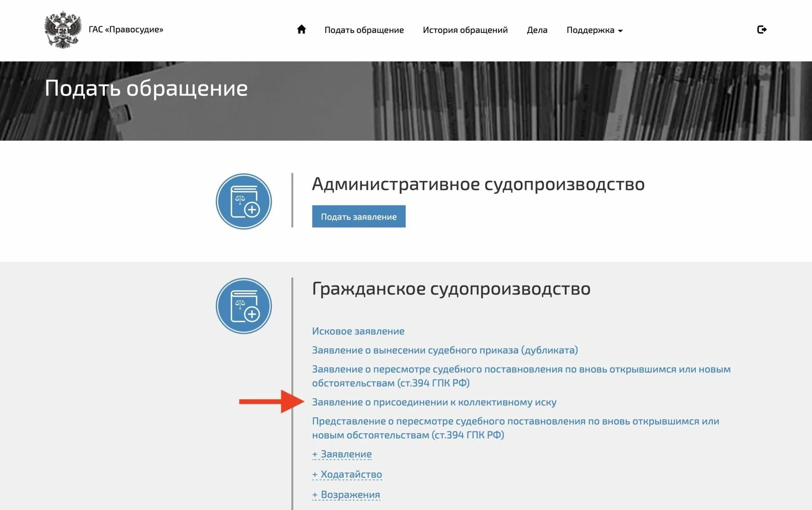Open История обращений menu item
The width and height of the screenshot is (812, 510).
(x=465, y=30)
